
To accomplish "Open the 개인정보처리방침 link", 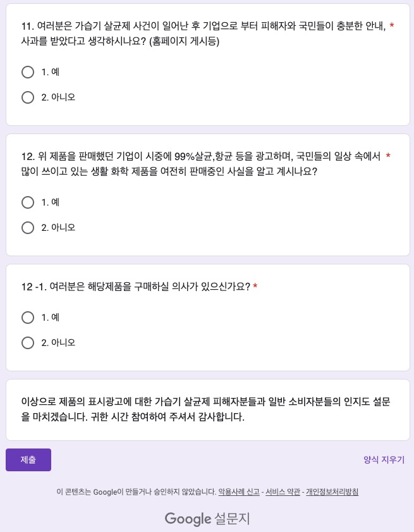I will 332,492.
